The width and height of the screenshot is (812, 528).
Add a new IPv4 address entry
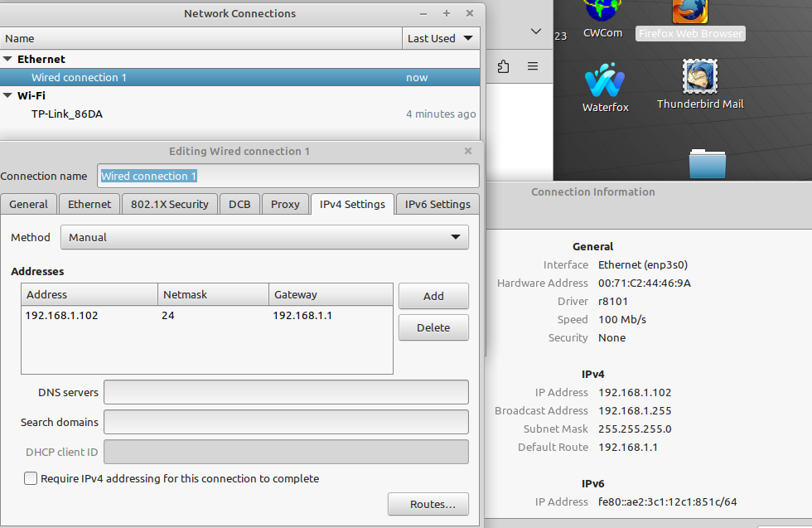(433, 296)
